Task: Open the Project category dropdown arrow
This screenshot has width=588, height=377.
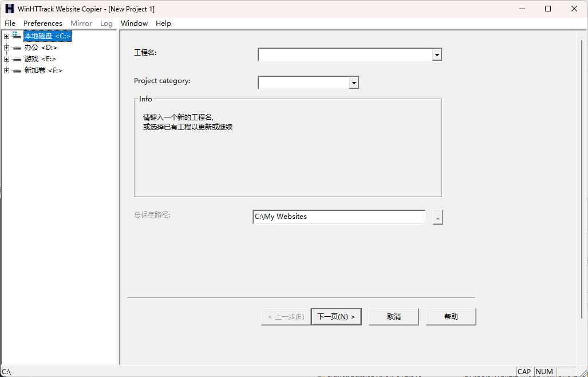Action: (x=354, y=83)
